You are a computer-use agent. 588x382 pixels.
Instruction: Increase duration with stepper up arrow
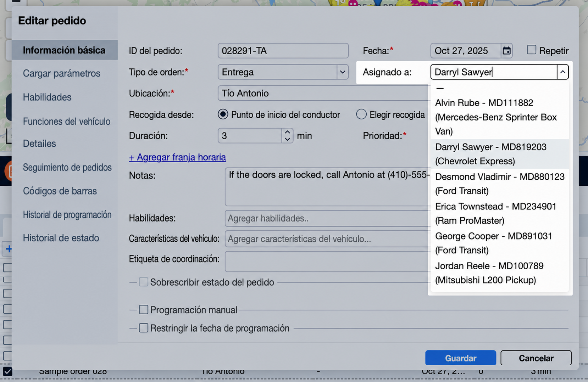tap(287, 132)
